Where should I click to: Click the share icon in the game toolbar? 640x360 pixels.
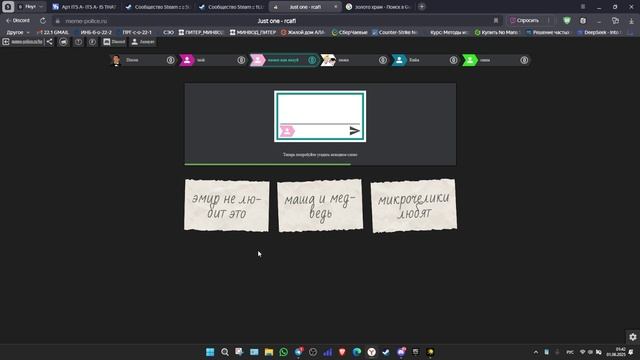click(x=49, y=42)
